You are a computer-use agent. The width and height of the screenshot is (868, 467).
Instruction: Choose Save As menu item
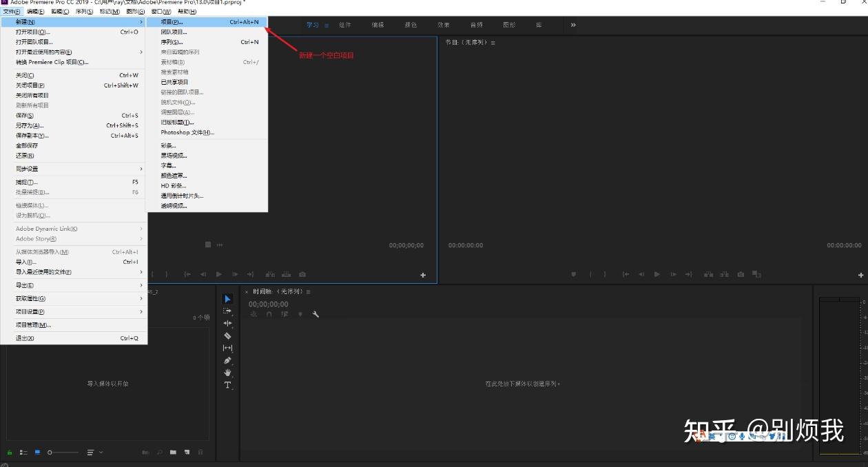click(74, 125)
